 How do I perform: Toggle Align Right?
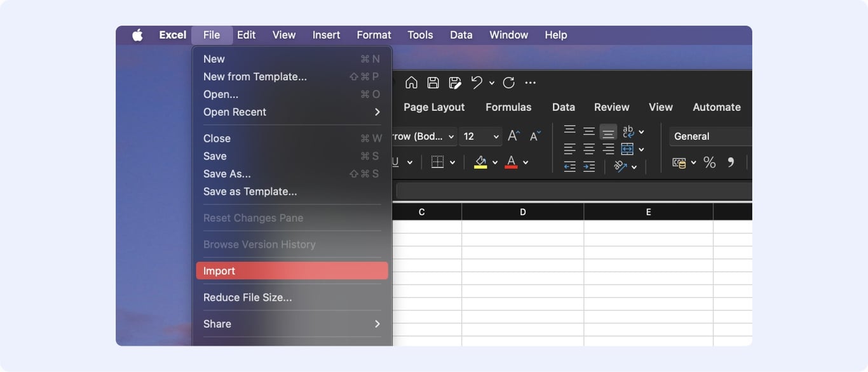coord(608,149)
